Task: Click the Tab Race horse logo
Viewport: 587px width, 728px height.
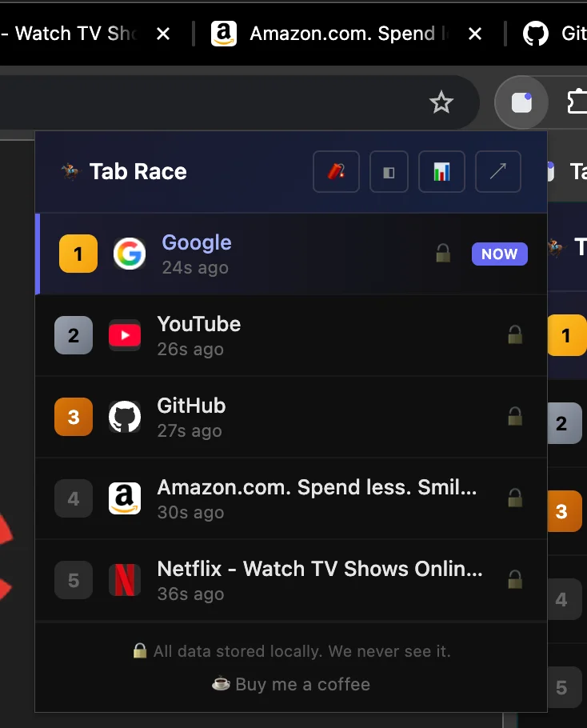Action: pyautogui.click(x=71, y=171)
